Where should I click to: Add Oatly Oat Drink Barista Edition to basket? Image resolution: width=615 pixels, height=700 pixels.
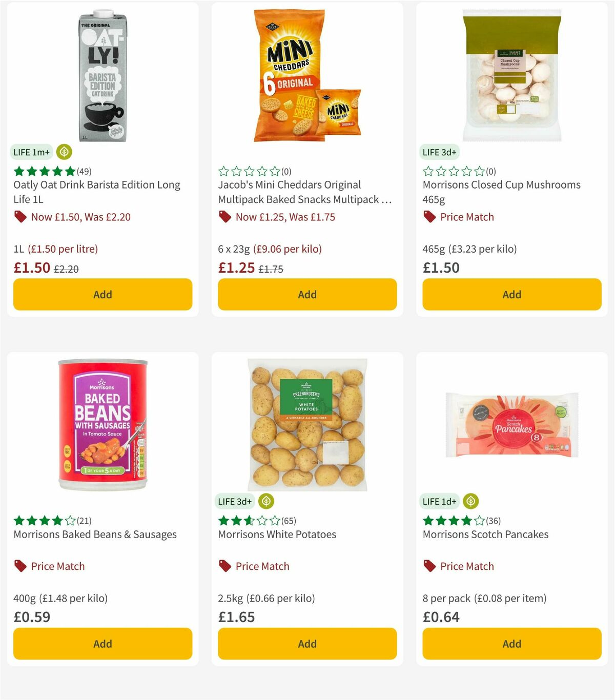[x=102, y=295]
